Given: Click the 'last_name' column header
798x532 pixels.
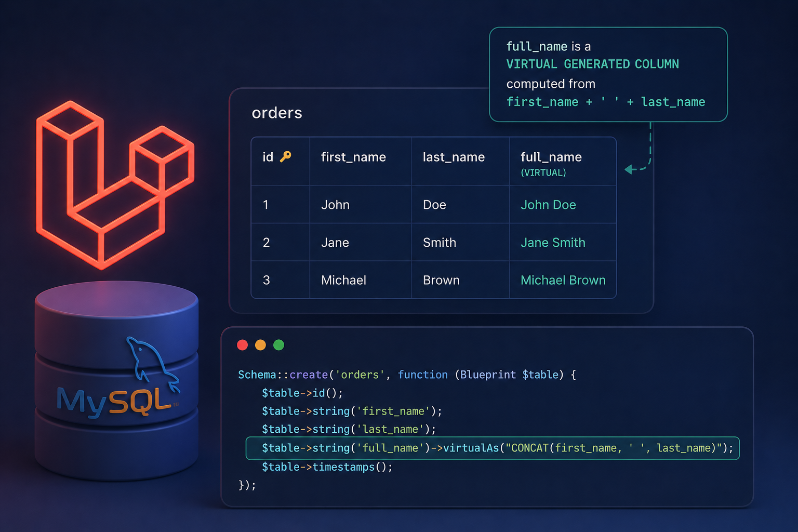Looking at the screenshot, I should tap(454, 157).
